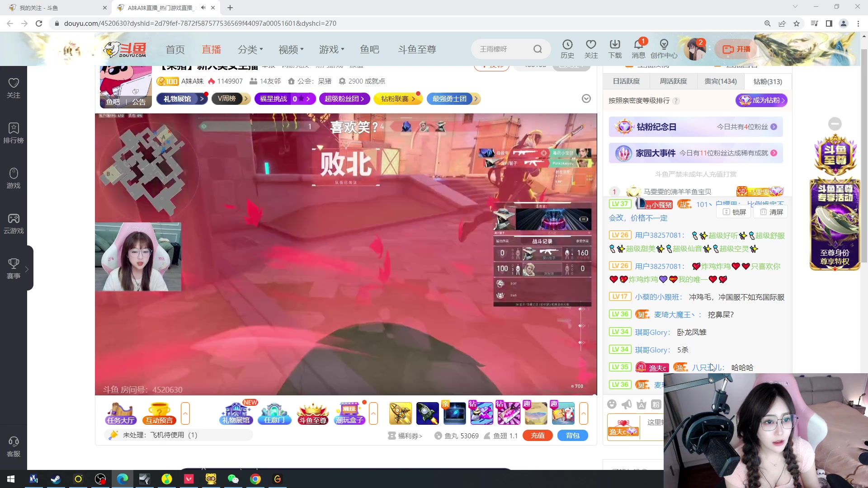Image resolution: width=868 pixels, height=488 pixels.
Task: Click 成为钻粉 button
Action: [761, 100]
